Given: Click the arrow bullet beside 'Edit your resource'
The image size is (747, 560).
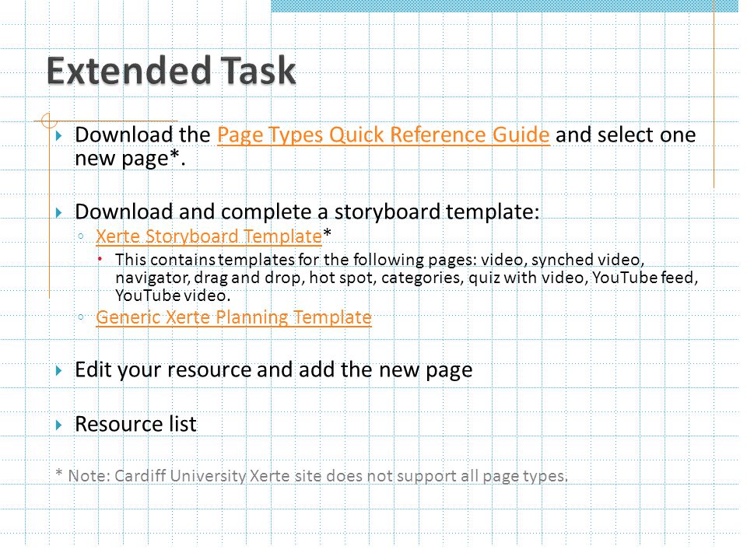Looking at the screenshot, I should (x=59, y=370).
